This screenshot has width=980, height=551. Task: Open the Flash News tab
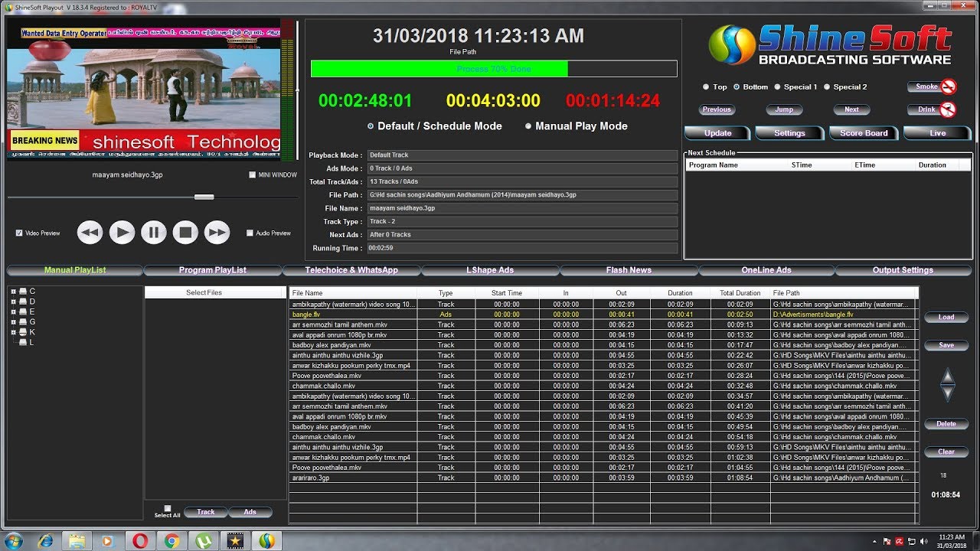(629, 270)
